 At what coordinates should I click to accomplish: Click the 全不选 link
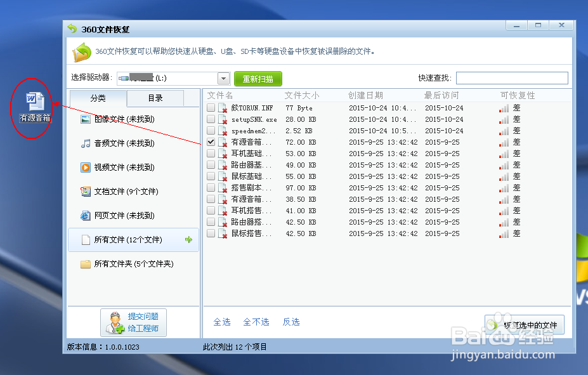pos(256,322)
